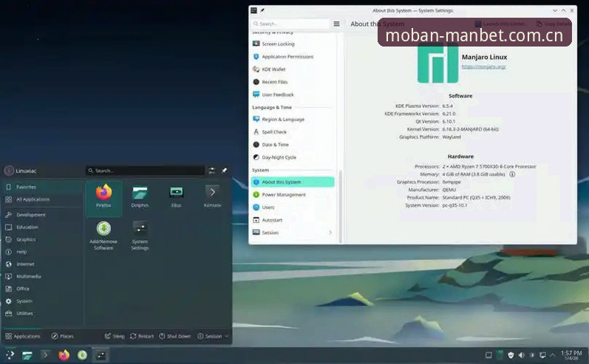Select All Applications in launcher

(x=42, y=199)
